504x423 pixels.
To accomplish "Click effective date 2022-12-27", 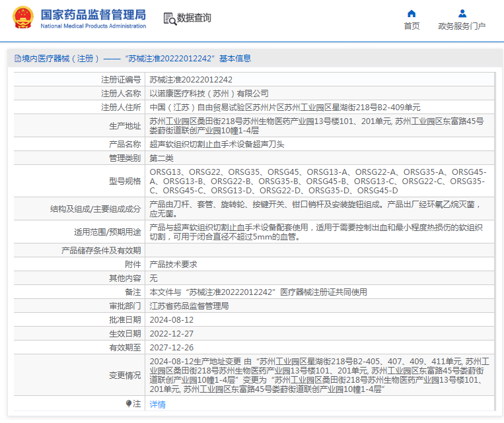I will 172,334.
